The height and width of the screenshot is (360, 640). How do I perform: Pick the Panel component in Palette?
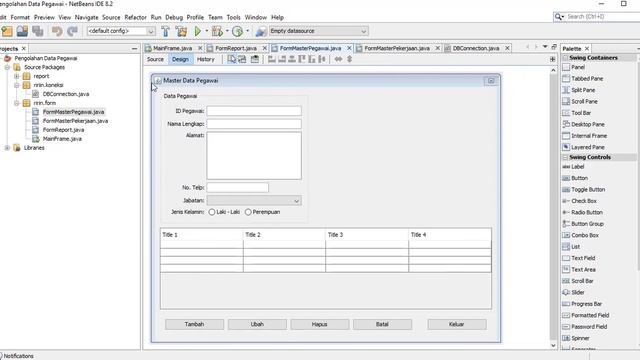click(x=573, y=67)
